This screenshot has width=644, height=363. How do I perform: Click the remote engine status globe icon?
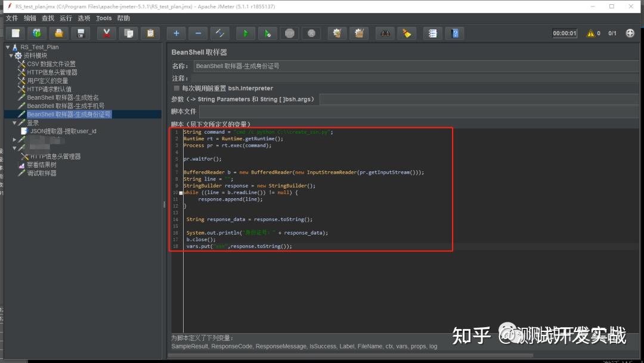coord(630,33)
